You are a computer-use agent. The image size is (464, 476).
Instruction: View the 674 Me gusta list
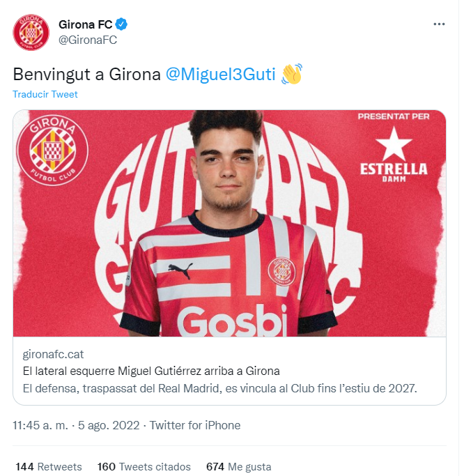pos(238,466)
